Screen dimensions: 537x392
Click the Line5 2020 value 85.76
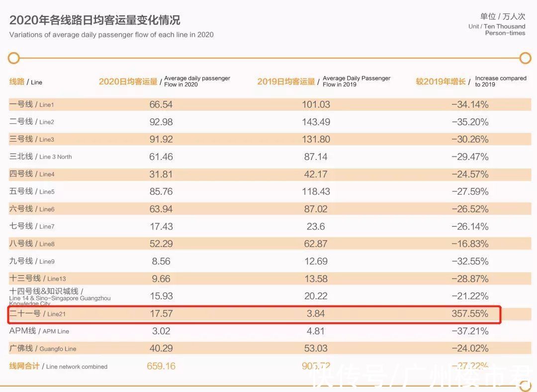(161, 192)
